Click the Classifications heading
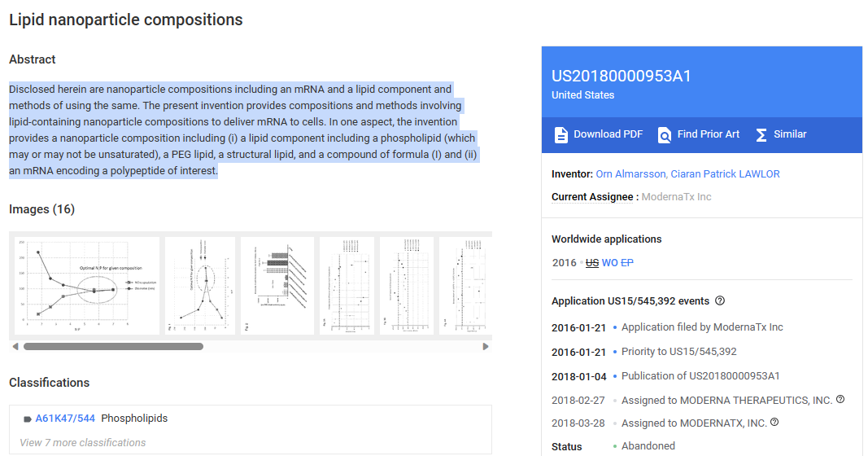868x456 pixels. 50,383
